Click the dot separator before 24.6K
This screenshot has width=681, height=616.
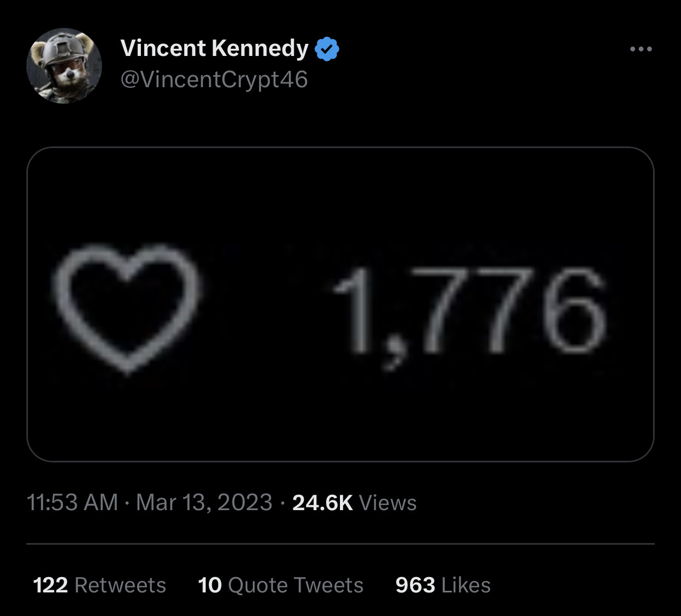click(282, 503)
